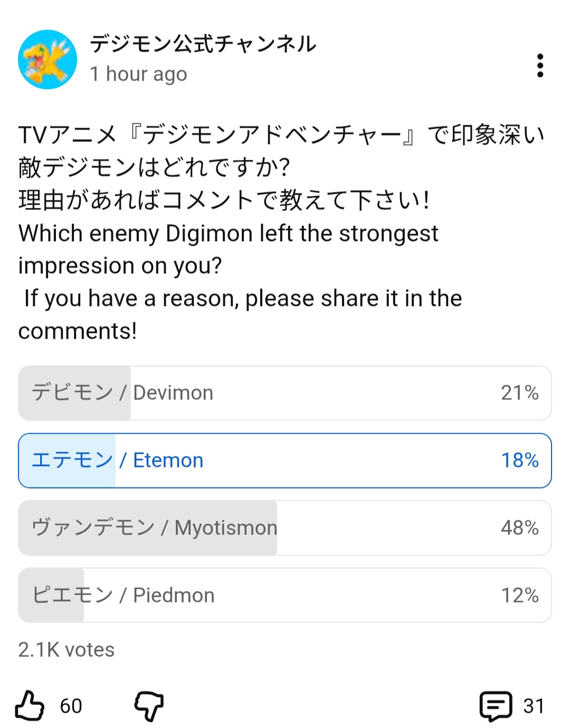Screen dimensions: 570x728
Task: Open the デジモン公式チャンネル channel name
Action: click(203, 44)
